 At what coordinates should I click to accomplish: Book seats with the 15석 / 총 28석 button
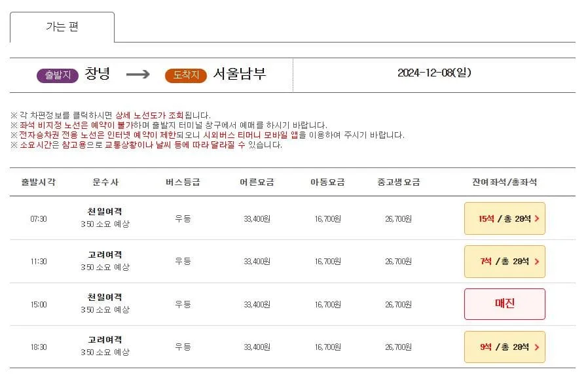(504, 218)
